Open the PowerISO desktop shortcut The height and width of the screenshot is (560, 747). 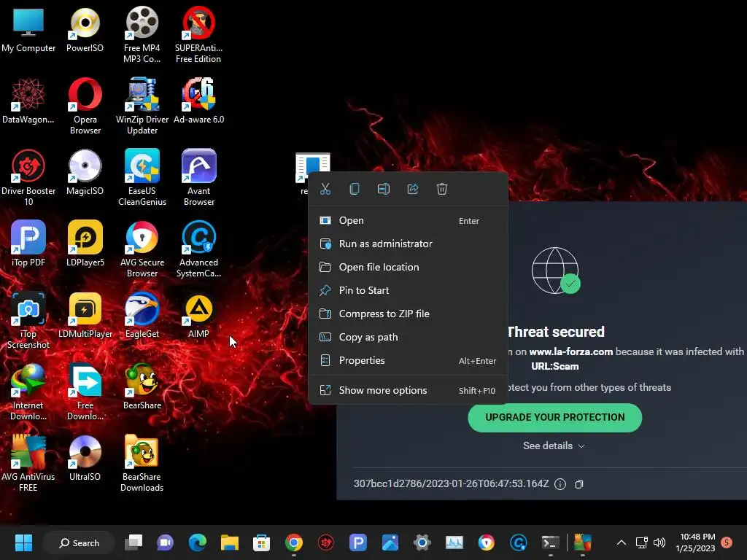click(x=85, y=29)
